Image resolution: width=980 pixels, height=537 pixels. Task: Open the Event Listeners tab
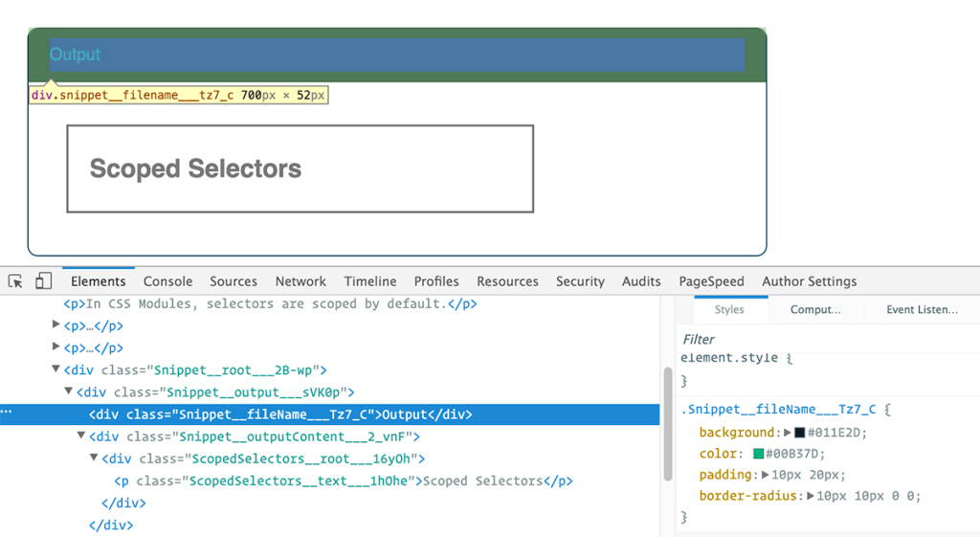[922, 309]
